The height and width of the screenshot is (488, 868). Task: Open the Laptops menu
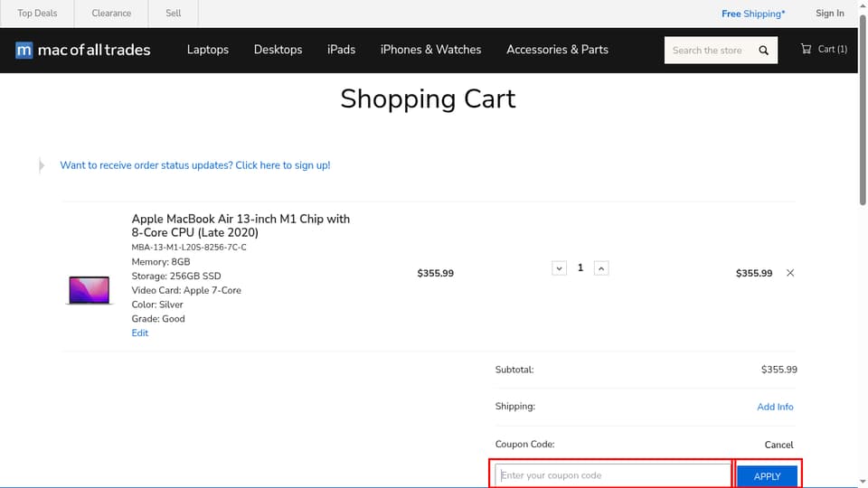(x=208, y=50)
